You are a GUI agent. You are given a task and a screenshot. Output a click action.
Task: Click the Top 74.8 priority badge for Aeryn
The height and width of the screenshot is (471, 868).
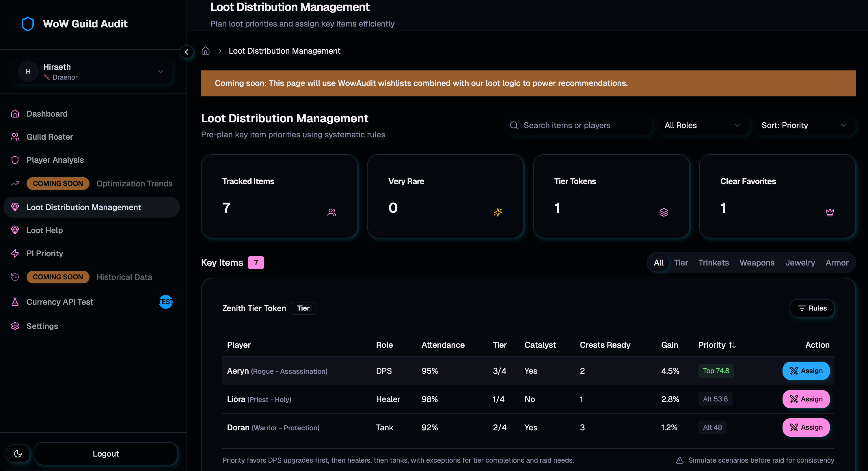716,371
